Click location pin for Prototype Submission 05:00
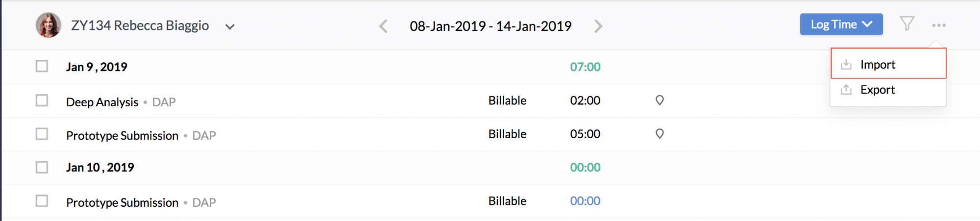This screenshot has height=221, width=980. (x=660, y=134)
